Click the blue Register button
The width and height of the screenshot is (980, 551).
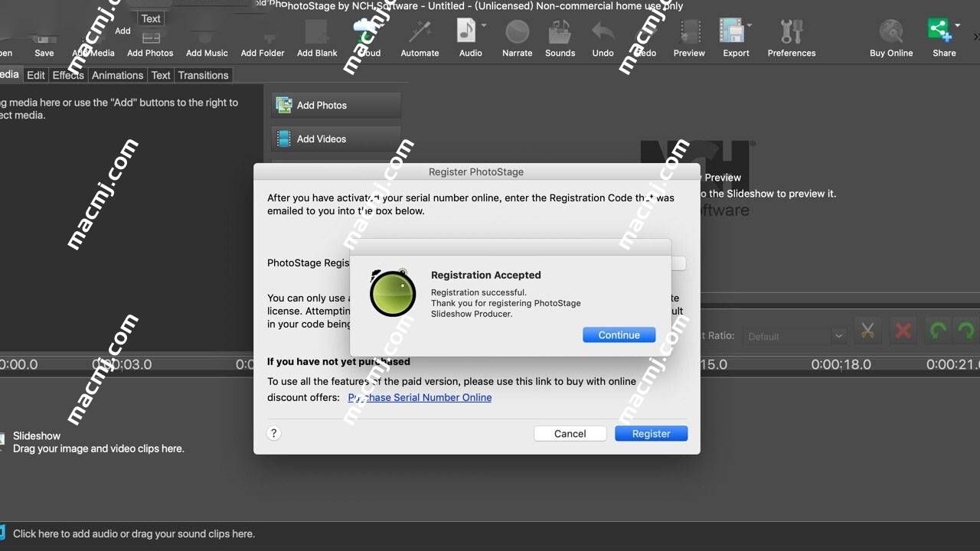tap(652, 433)
